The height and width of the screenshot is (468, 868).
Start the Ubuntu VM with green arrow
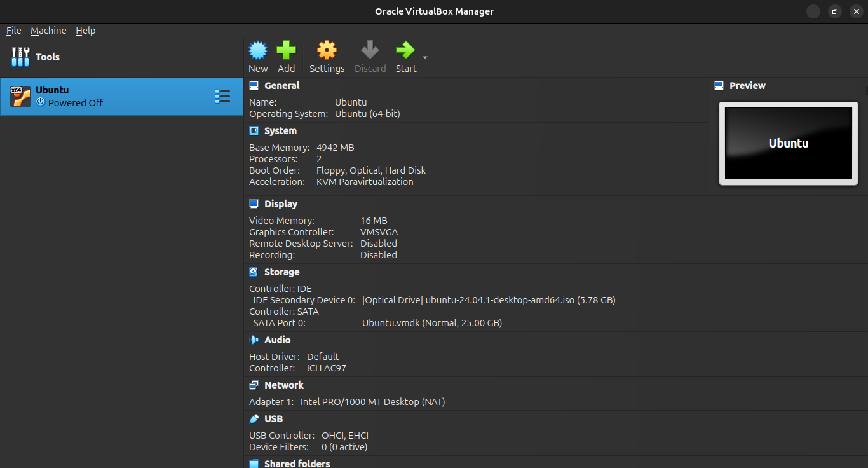[405, 50]
